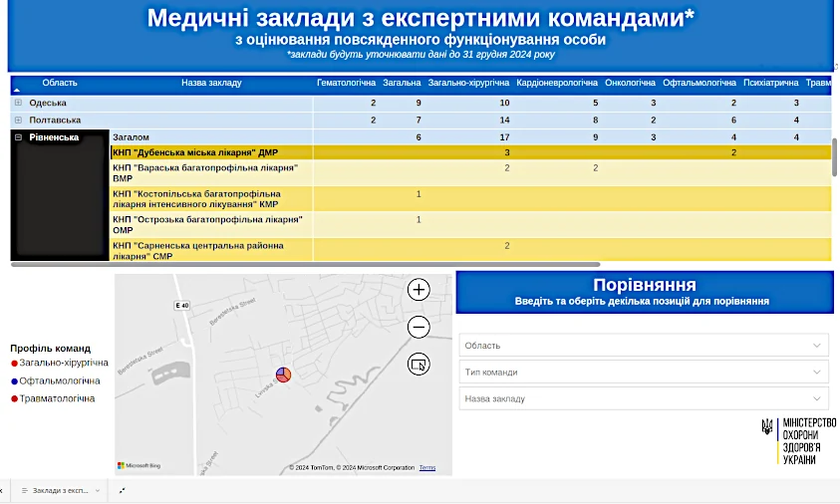Click the Загалом row label for Рівненська
The width and height of the screenshot is (840, 504).
[131, 137]
